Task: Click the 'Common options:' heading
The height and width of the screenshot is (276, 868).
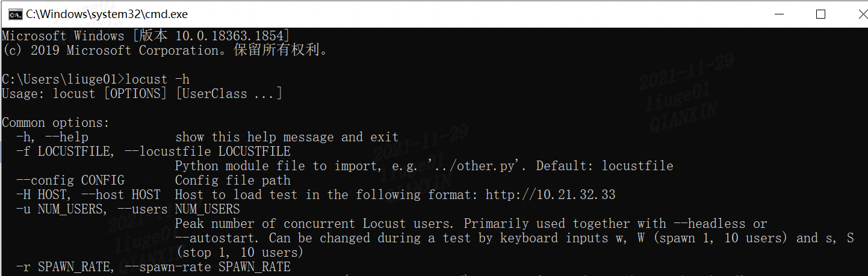Action: tap(55, 123)
